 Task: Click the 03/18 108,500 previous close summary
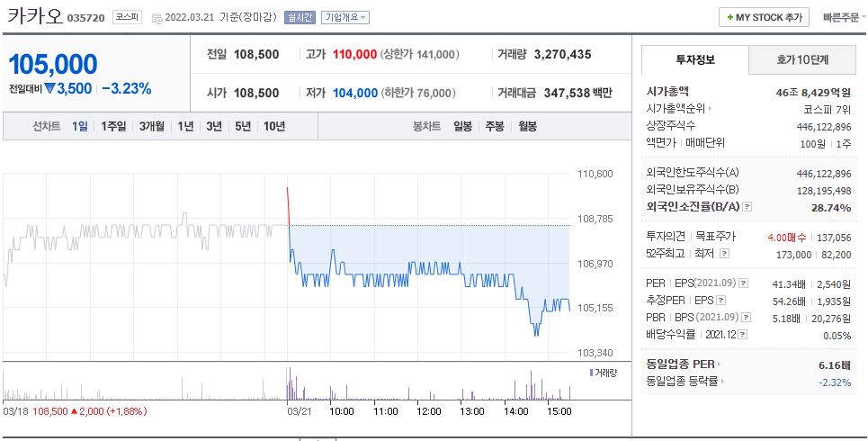(75, 411)
